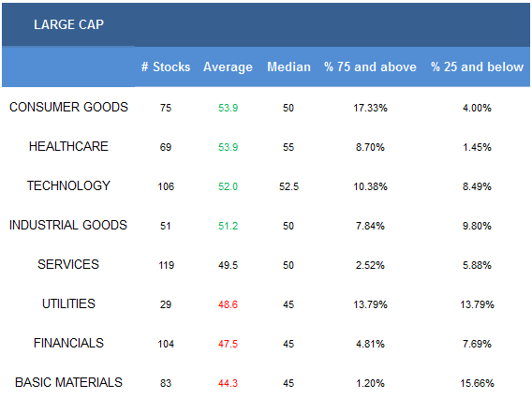Click the % 25 and below header
532x399 pixels.
(477, 66)
